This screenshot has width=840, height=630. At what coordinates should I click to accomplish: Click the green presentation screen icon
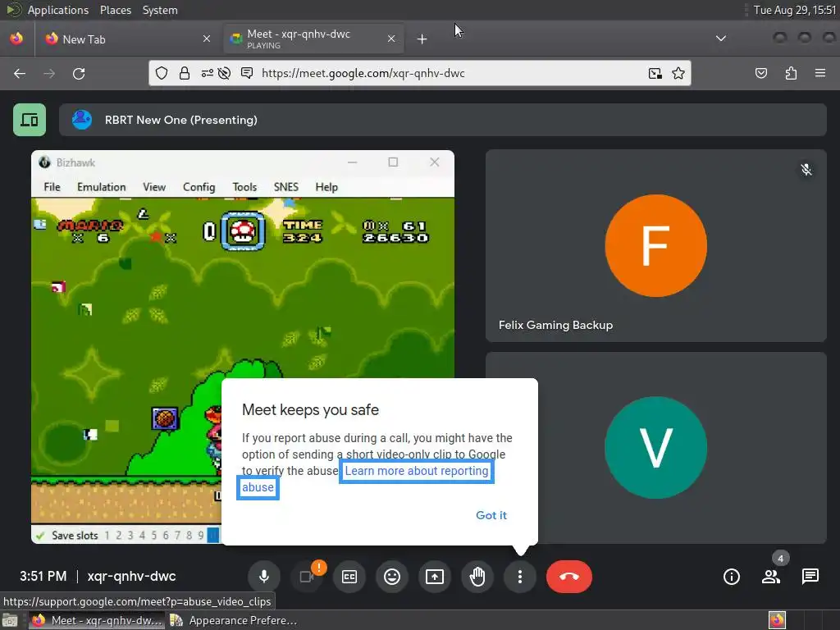(x=30, y=120)
